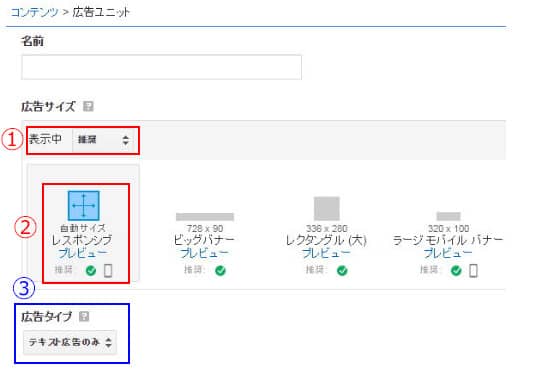The width and height of the screenshot is (533, 369).
Task: Click mobile phone icon under レスポンシブ
Action: pos(108,271)
